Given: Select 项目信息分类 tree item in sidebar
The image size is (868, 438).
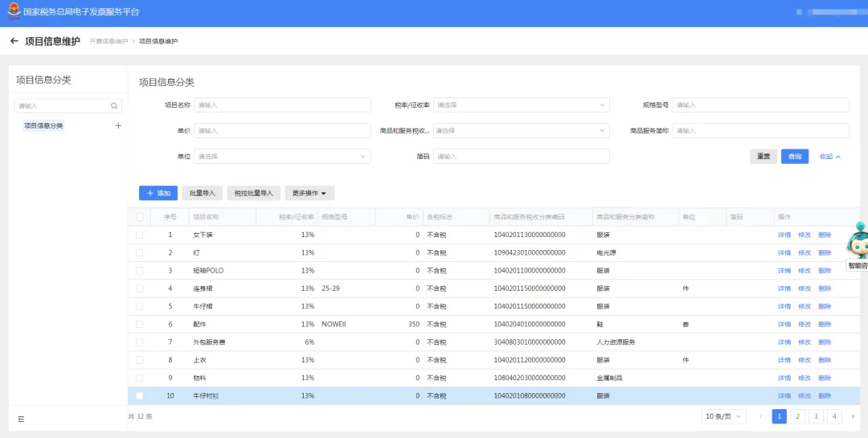Looking at the screenshot, I should (43, 125).
